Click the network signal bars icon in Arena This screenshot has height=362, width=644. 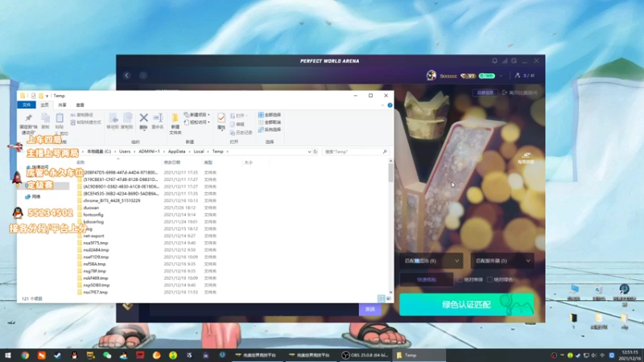coord(505,61)
